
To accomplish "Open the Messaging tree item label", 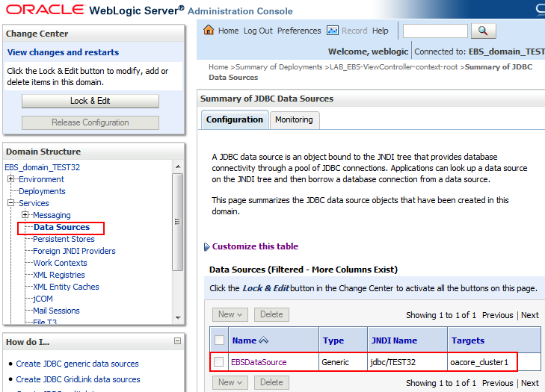I will click(52, 215).
